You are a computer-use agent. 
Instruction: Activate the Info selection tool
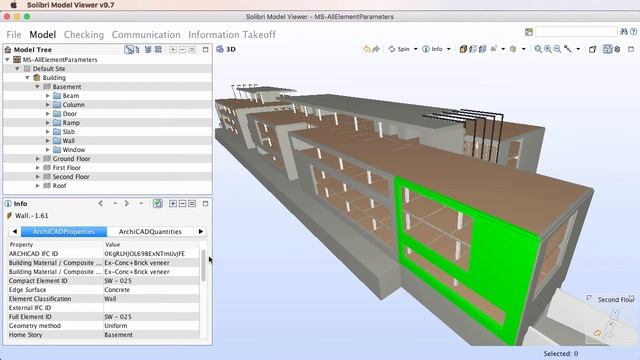point(432,49)
